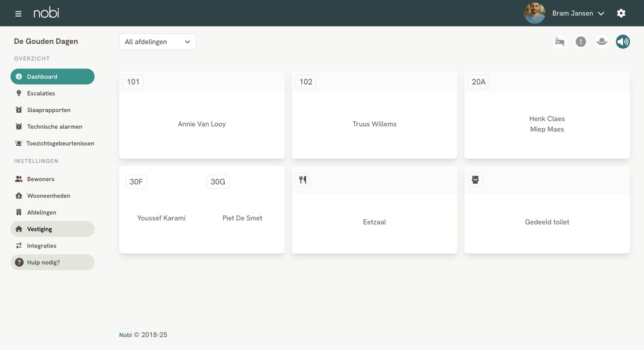Click the Bewoners people icon
The height and width of the screenshot is (350, 644).
[19, 179]
